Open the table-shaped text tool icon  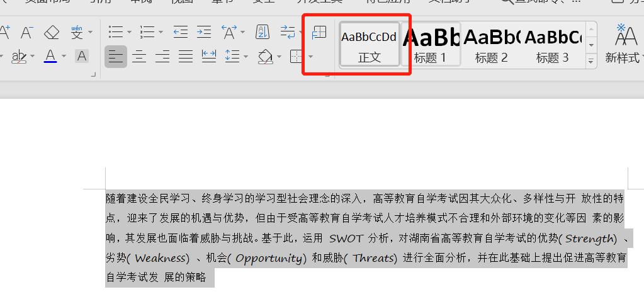319,32
